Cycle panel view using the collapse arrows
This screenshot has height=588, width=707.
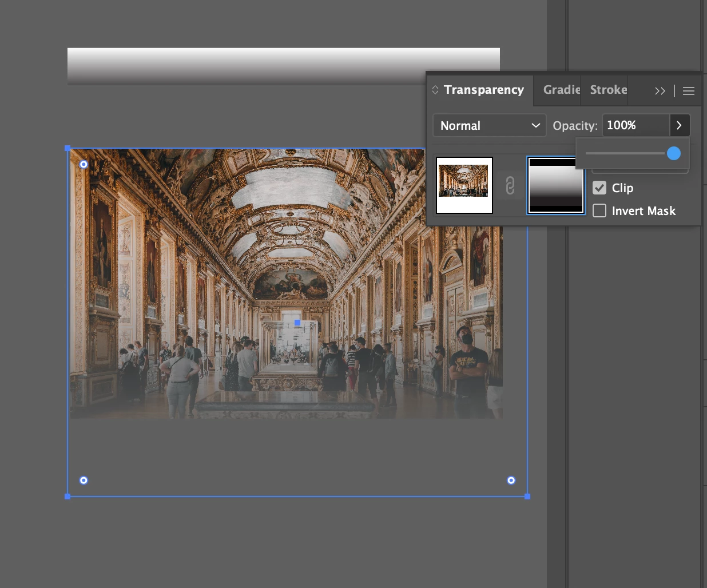click(x=435, y=90)
